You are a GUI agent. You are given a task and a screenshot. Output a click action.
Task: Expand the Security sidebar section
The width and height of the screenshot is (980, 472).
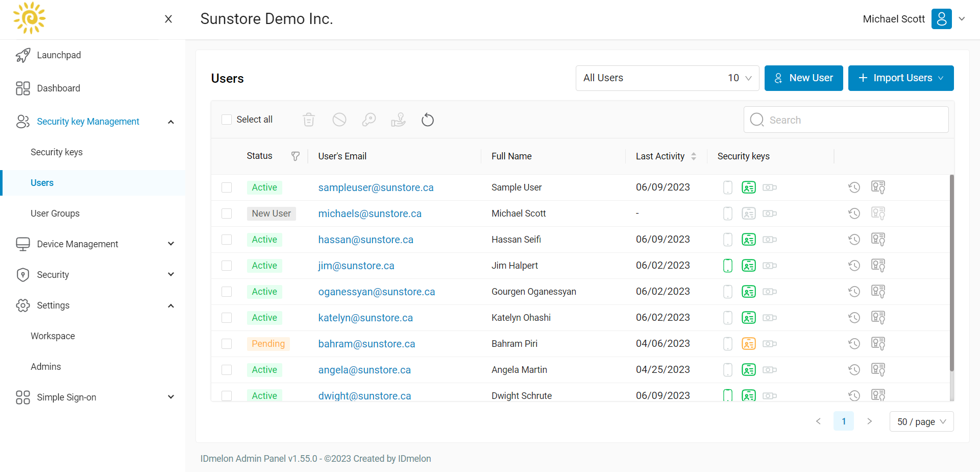click(171, 275)
